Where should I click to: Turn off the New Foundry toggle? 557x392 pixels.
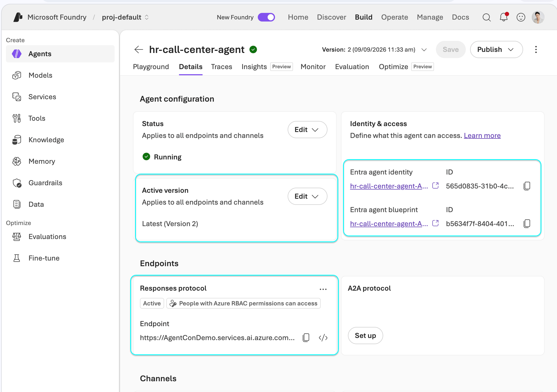coord(266,17)
